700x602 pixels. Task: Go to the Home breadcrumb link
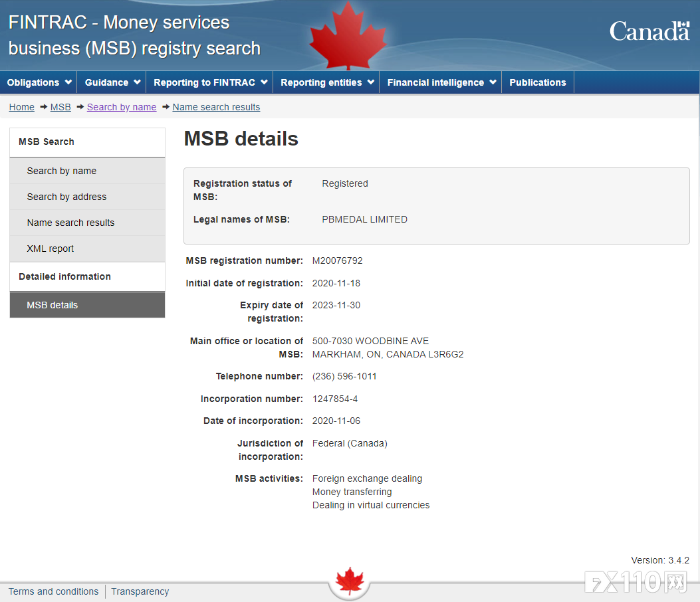pyautogui.click(x=22, y=107)
